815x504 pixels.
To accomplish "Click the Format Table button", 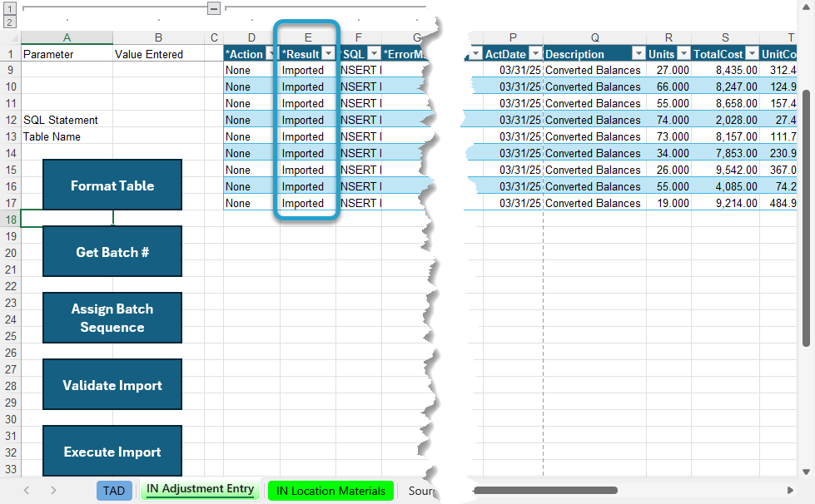I will click(112, 185).
